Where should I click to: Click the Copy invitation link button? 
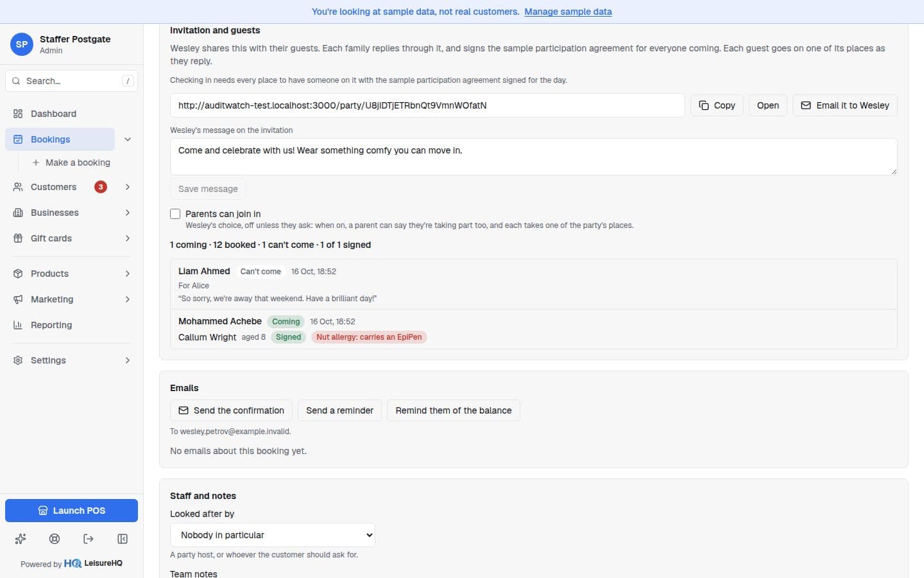point(717,105)
